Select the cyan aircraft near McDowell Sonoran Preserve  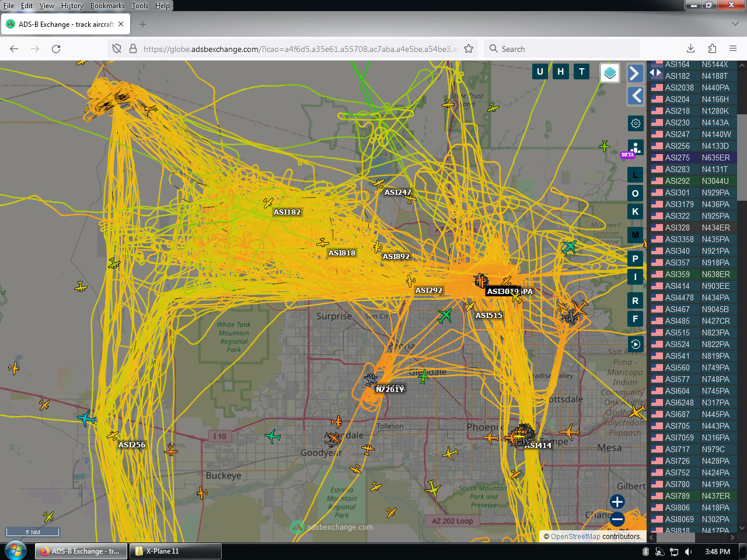pyautogui.click(x=569, y=247)
